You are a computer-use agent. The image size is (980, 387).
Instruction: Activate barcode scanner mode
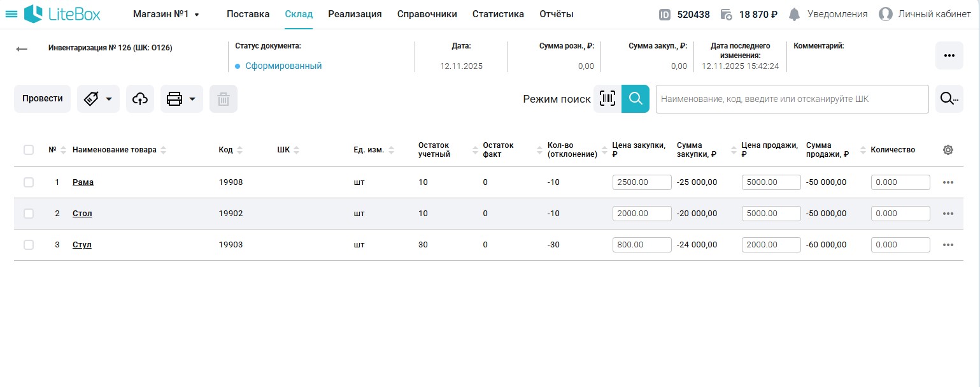click(x=607, y=99)
